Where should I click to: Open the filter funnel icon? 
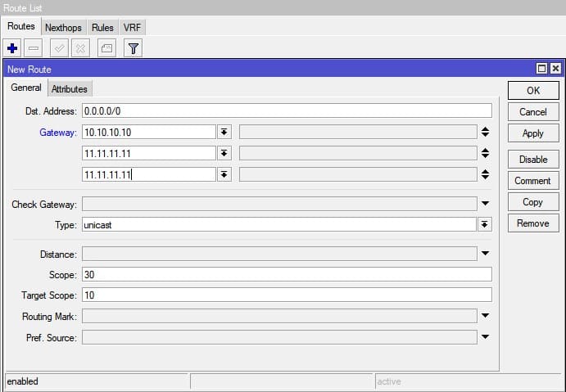pos(134,48)
